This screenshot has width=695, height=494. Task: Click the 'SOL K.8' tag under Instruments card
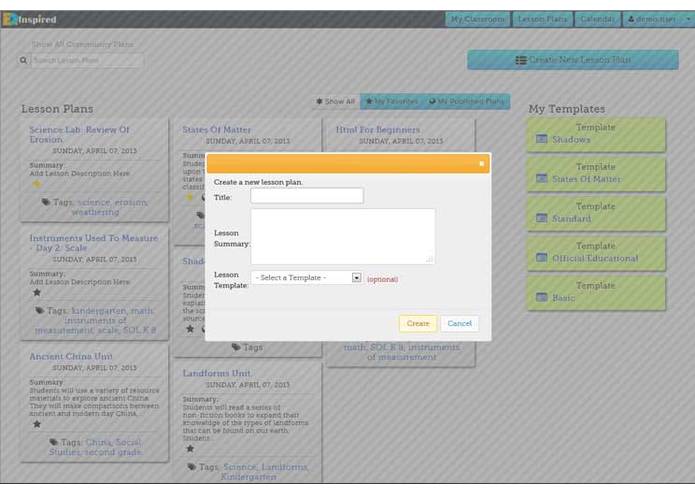point(140,331)
